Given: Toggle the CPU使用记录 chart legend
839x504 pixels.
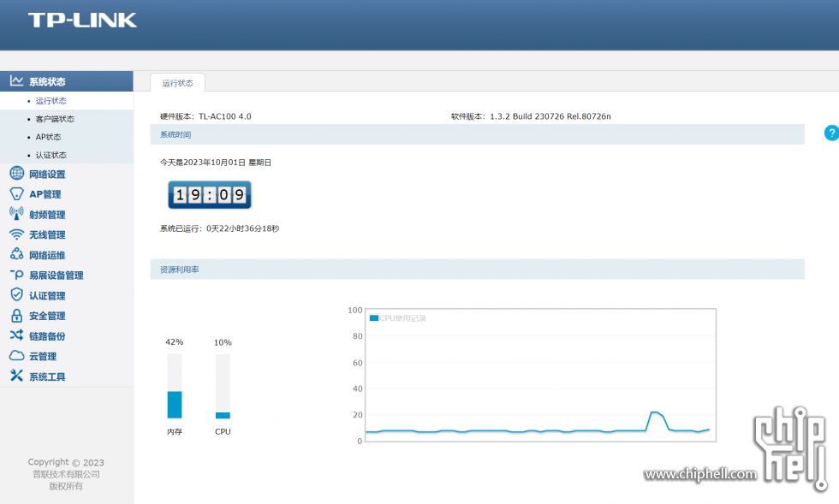Looking at the screenshot, I should (x=397, y=318).
